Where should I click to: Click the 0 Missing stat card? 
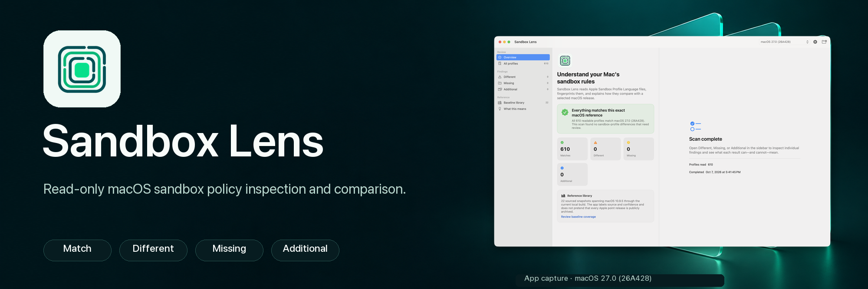tap(638, 149)
